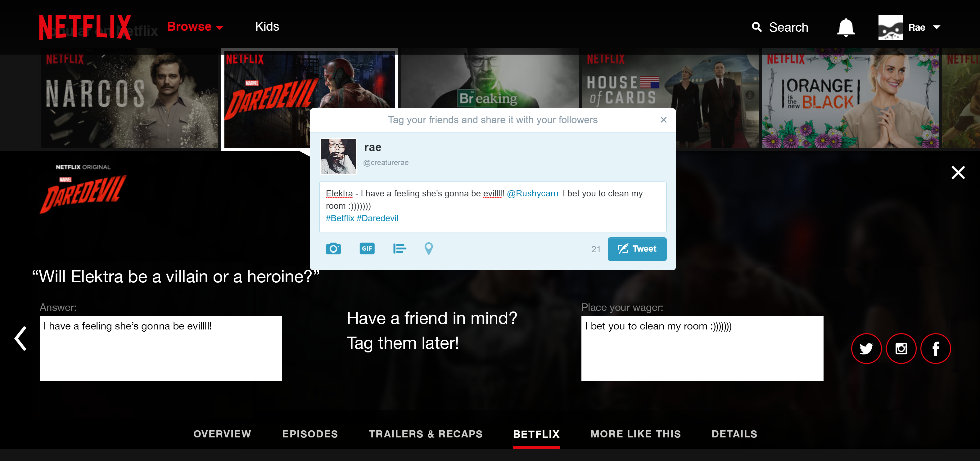Open Trailers & Recaps tab
Screen dimensions: 980x461
tap(426, 434)
